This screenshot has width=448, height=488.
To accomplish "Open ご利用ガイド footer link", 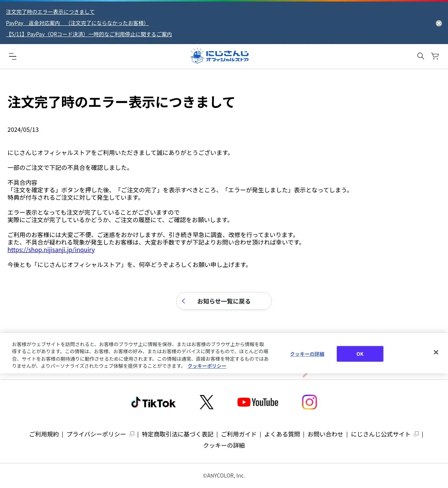I will click(x=239, y=434).
